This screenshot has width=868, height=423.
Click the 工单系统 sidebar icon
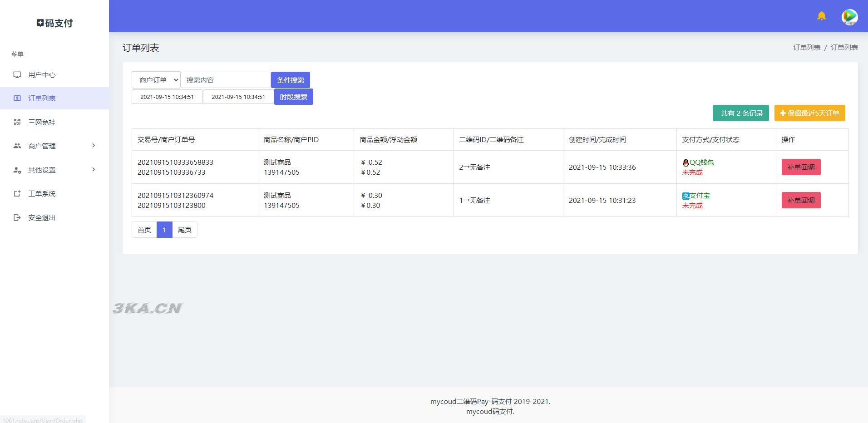pyautogui.click(x=17, y=194)
